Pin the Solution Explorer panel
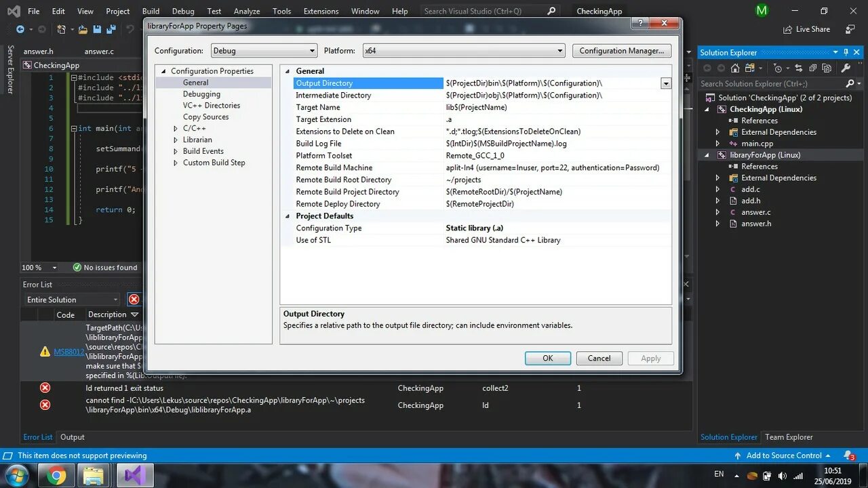 coord(846,52)
